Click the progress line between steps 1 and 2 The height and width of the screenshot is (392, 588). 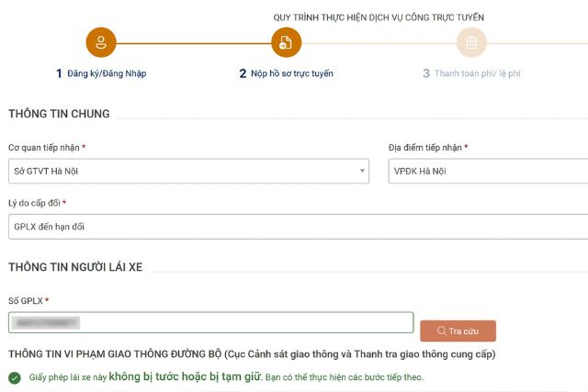194,43
